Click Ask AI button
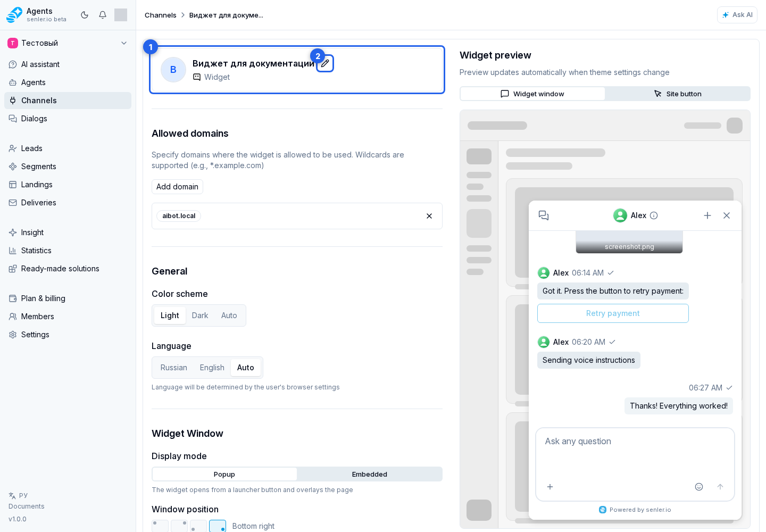Screen dimensions: 766x532 [x=737, y=15]
